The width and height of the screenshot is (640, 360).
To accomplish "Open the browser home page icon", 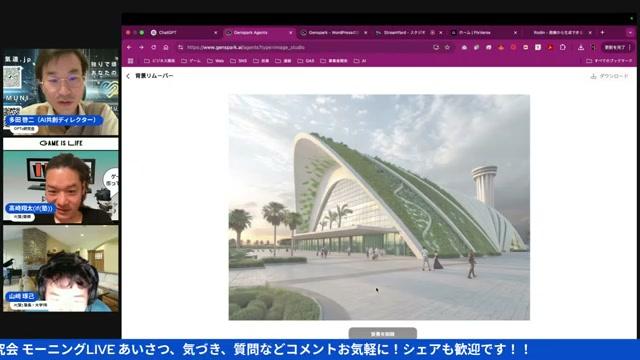I will coord(166,47).
